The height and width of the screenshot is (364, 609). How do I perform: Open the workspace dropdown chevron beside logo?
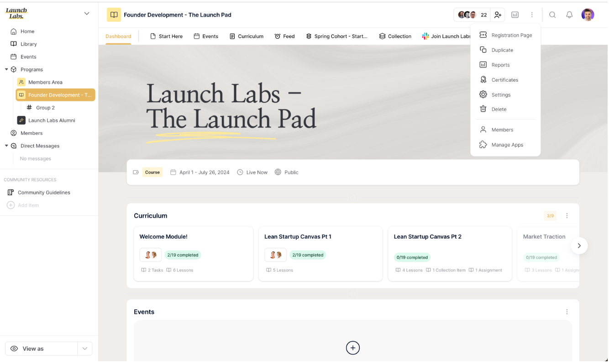point(87,14)
